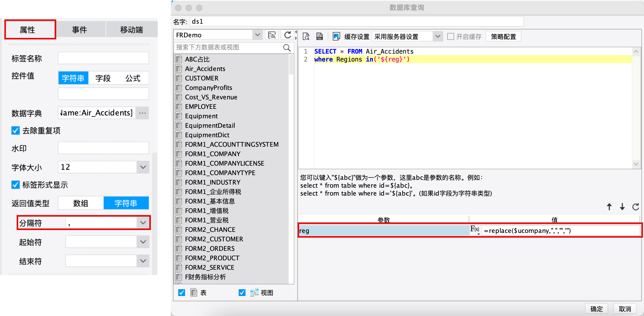The height and width of the screenshot is (316, 644).
Task: Uncheck the 视图 views checkbox
Action: point(242,293)
